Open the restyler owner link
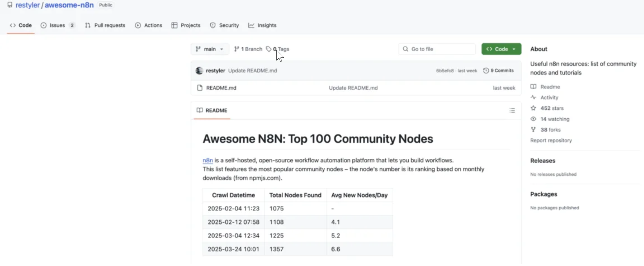644x266 pixels. click(x=27, y=5)
